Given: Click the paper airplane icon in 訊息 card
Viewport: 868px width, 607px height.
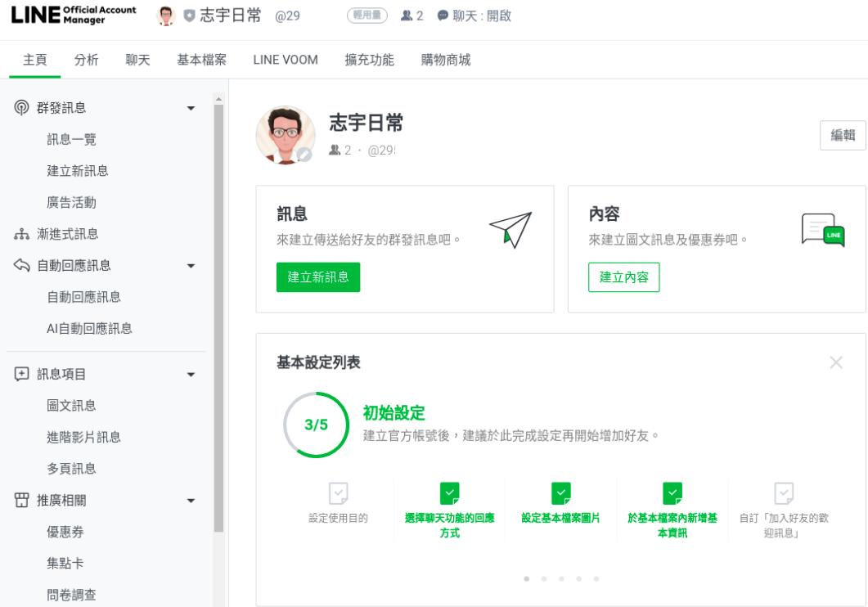Looking at the screenshot, I should [x=510, y=230].
